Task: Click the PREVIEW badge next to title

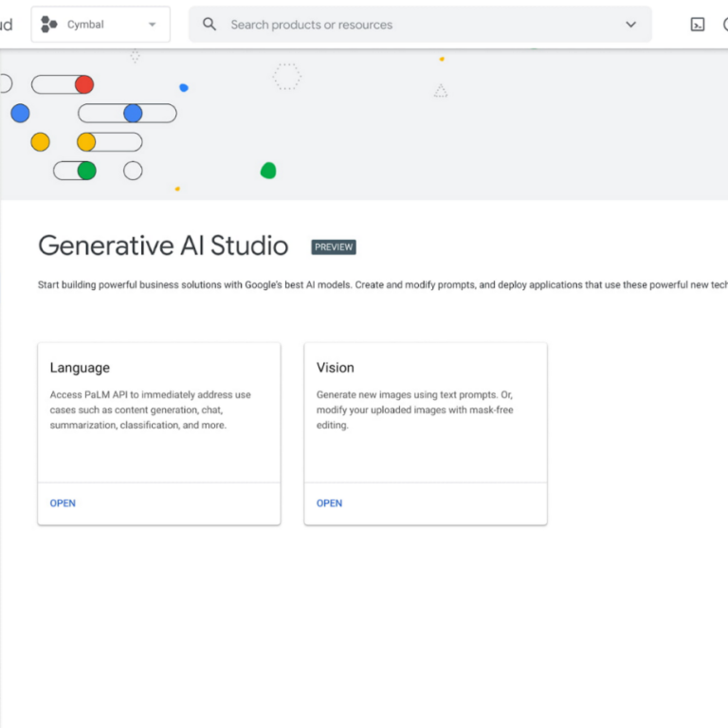Action: (x=334, y=247)
